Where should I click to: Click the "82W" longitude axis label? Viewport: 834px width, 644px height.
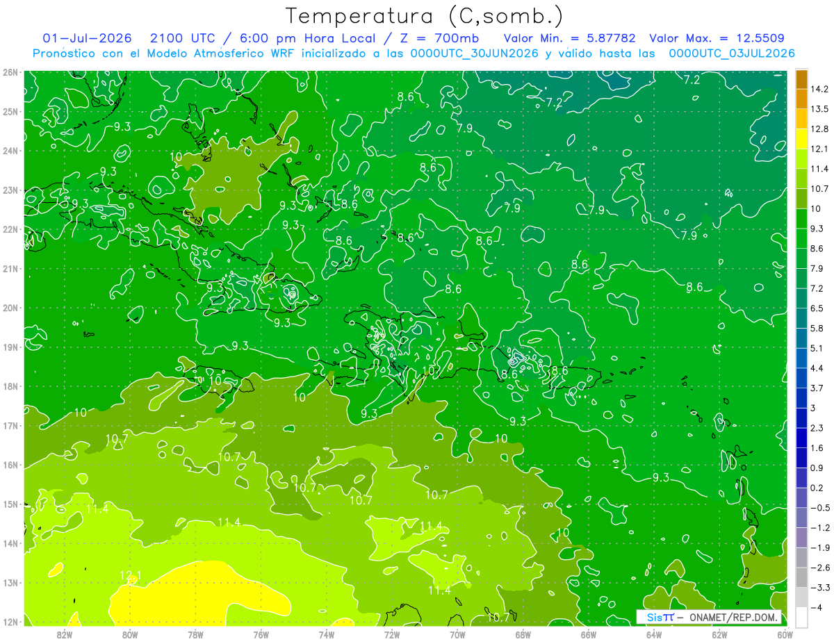[64, 634]
